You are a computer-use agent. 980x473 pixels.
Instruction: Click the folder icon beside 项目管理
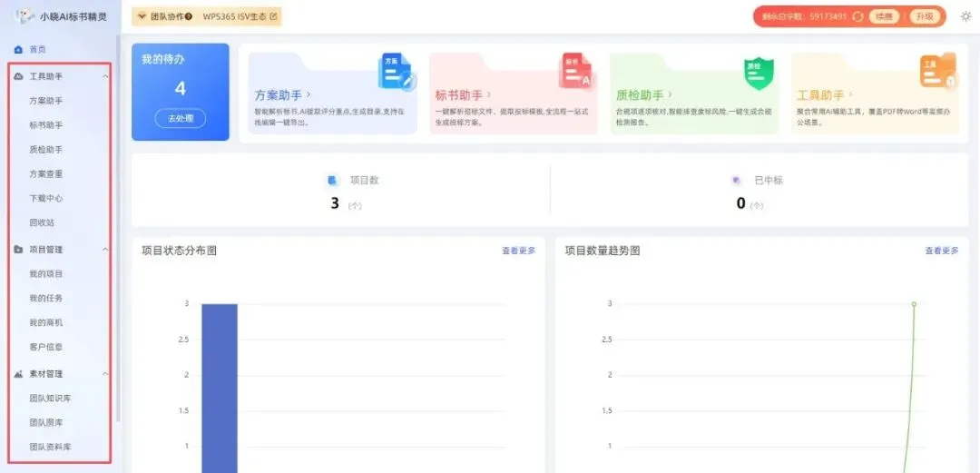19,250
